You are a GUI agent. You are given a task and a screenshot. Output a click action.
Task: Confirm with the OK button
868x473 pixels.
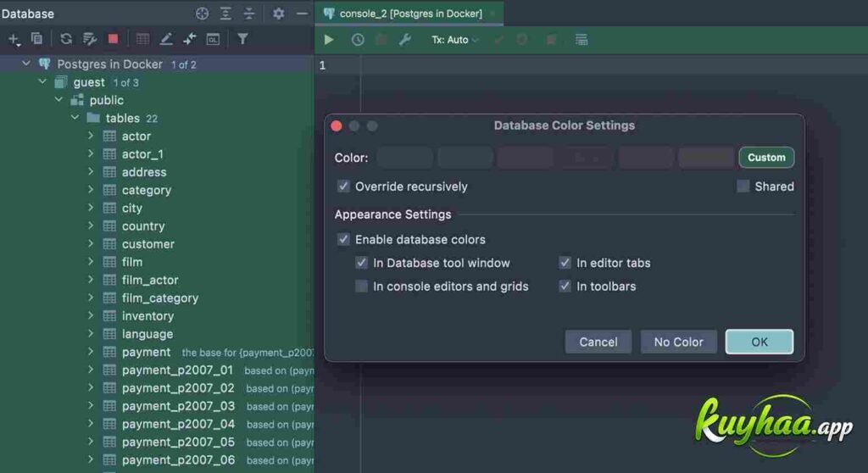759,342
